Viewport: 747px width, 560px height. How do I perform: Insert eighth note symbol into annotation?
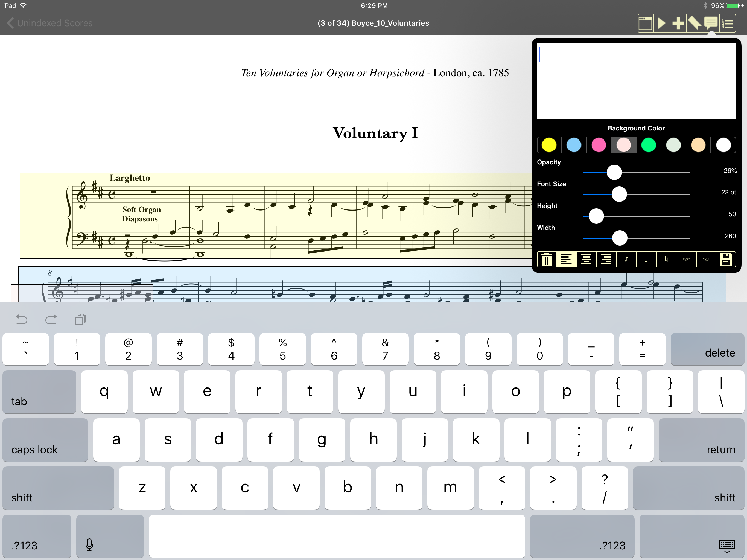coord(626,259)
